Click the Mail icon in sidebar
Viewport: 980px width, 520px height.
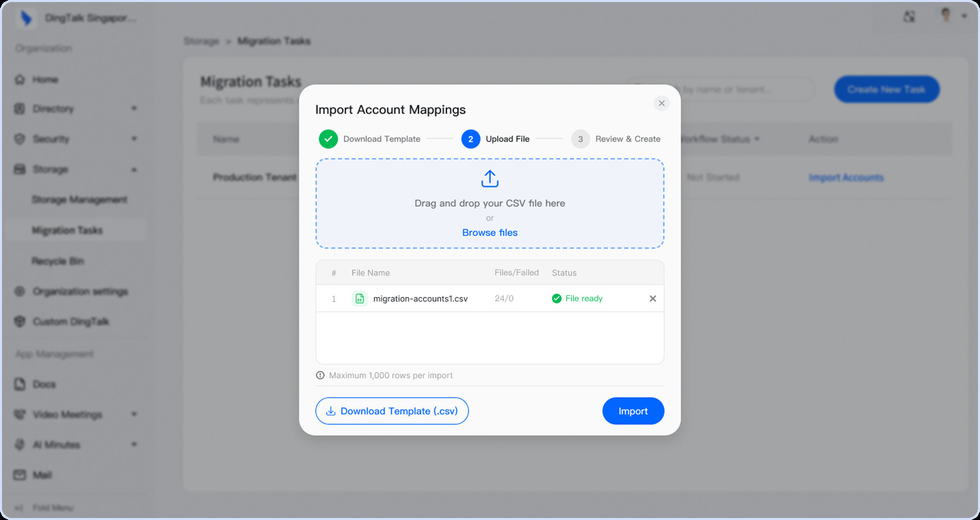coord(20,475)
